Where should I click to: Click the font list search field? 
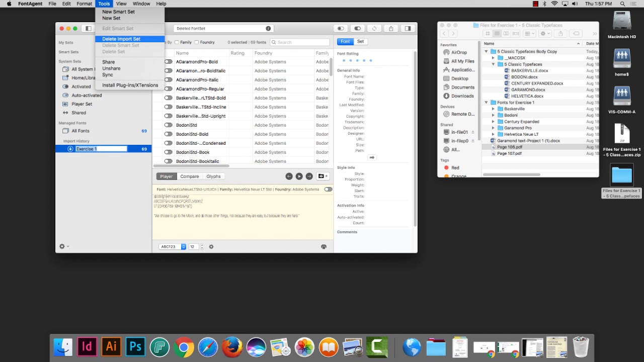click(300, 42)
